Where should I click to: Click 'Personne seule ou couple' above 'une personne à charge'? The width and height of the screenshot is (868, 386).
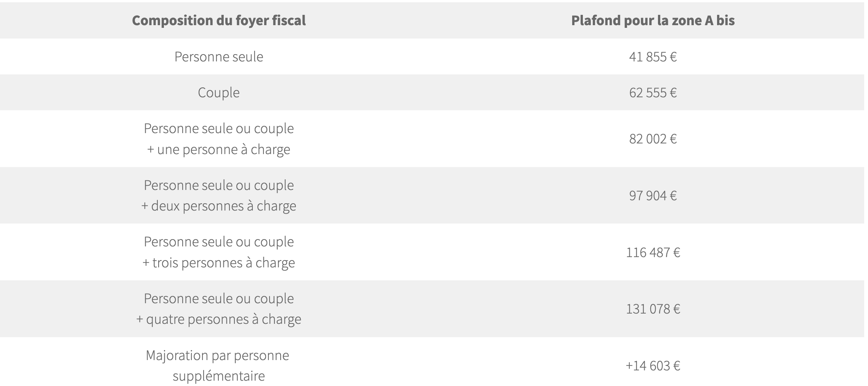pyautogui.click(x=219, y=128)
